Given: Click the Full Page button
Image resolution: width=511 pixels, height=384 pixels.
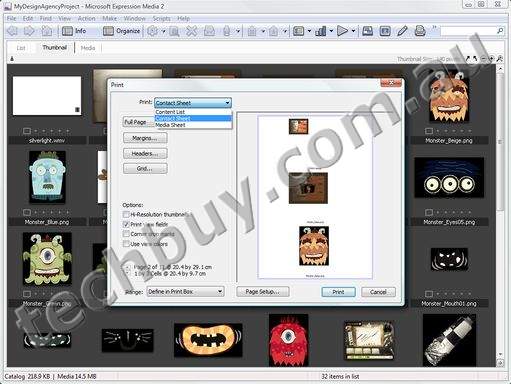Looking at the screenshot, I should tap(138, 122).
